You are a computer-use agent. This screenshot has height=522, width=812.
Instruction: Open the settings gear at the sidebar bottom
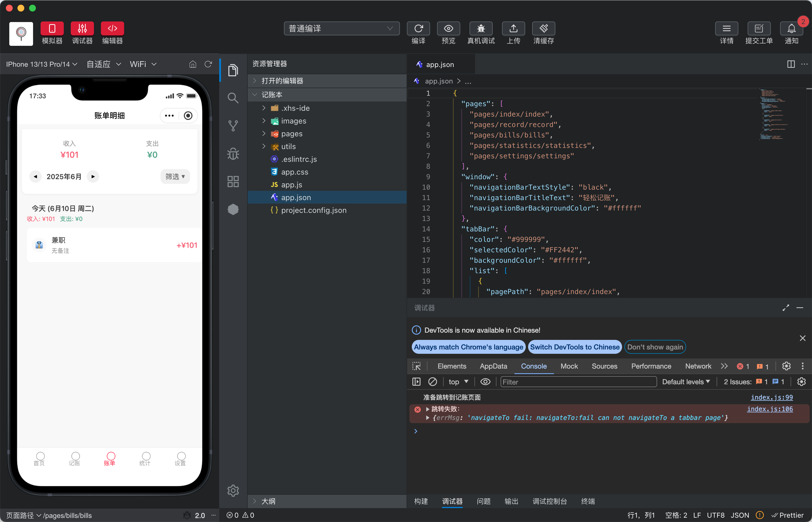pyautogui.click(x=233, y=490)
